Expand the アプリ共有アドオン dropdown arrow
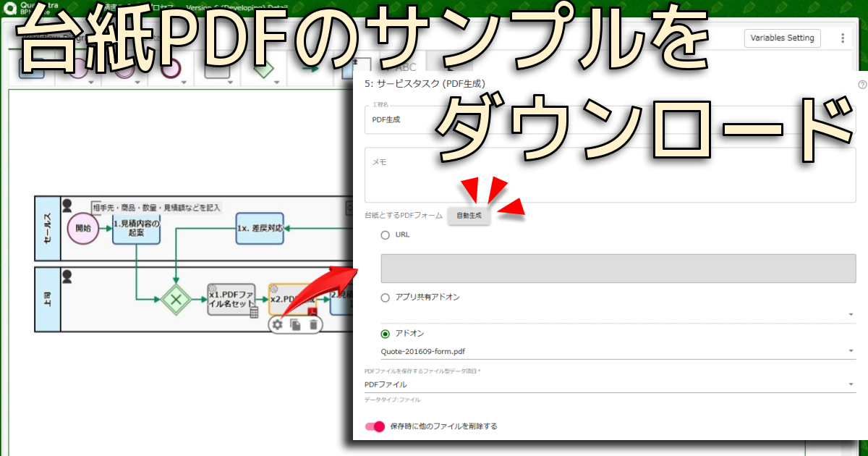The height and width of the screenshot is (456, 868). pos(851,315)
